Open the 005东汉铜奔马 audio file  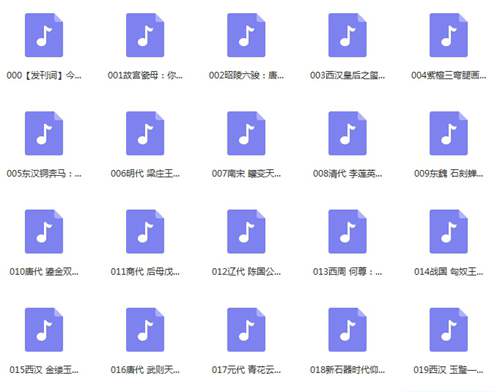click(x=44, y=133)
